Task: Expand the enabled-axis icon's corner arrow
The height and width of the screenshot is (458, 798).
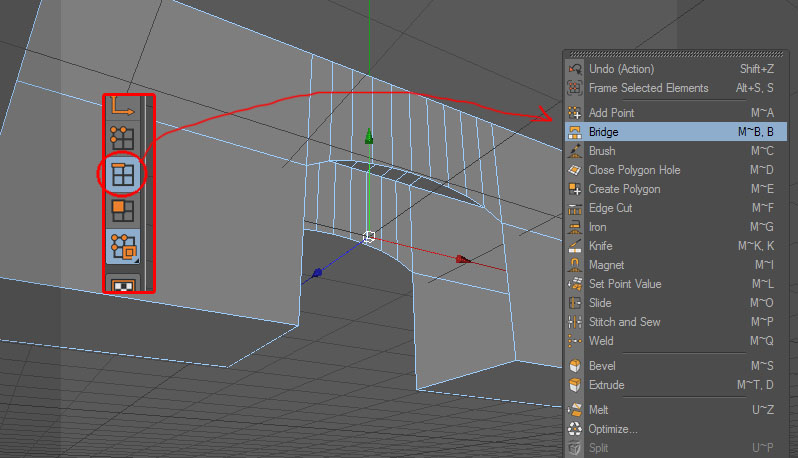Action: (136, 260)
